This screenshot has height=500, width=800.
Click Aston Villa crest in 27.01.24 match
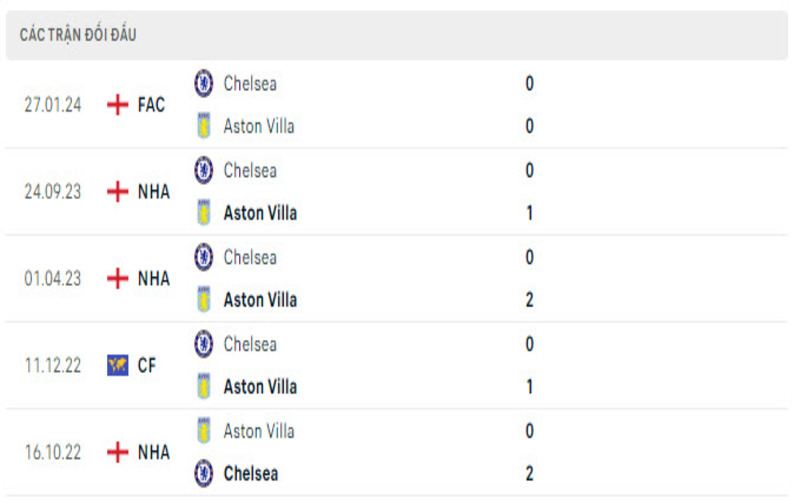pyautogui.click(x=204, y=126)
